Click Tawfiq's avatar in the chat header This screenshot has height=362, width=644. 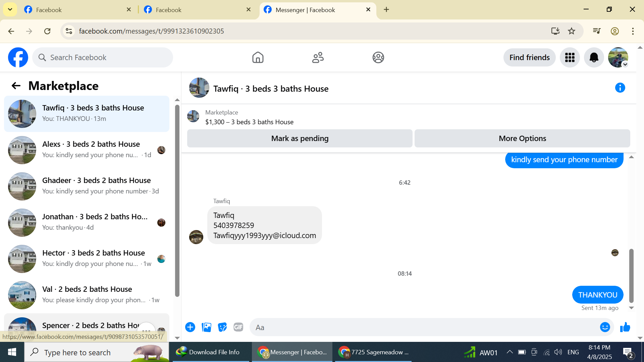click(x=199, y=88)
